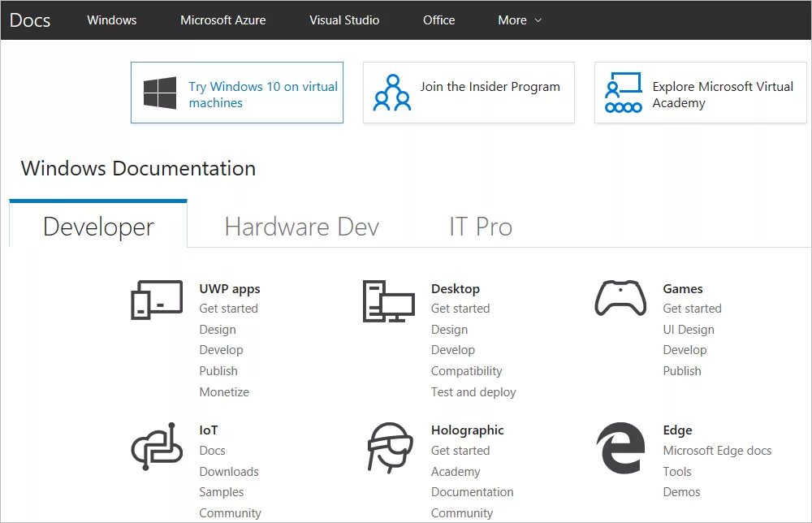Click Demos under Edge
The width and height of the screenshot is (812, 523).
681,492
